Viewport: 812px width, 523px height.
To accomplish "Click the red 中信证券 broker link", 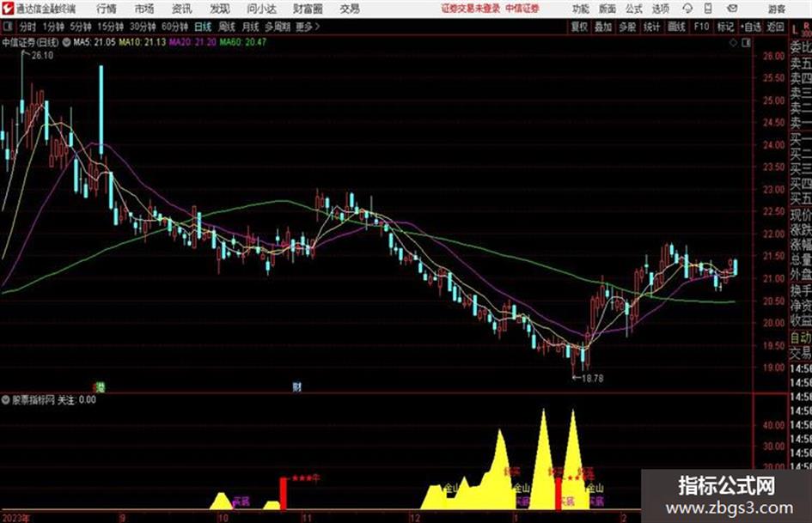I will [522, 9].
